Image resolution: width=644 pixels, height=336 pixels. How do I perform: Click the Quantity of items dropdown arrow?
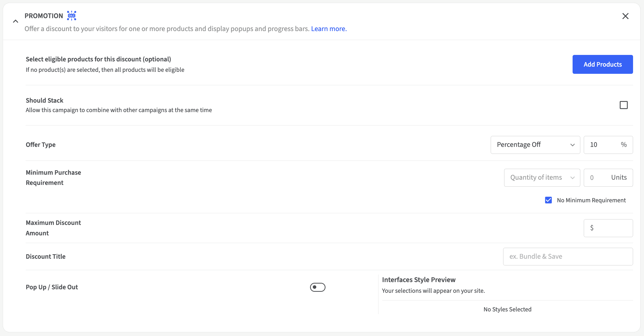572,178
